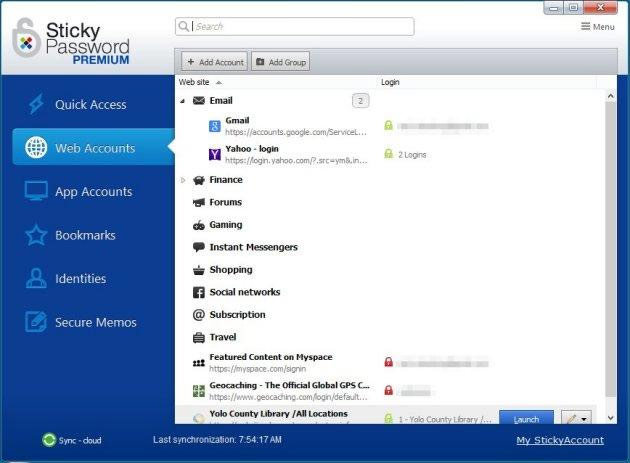Select the Subscription group
Screen dimensions: 630x463
[237, 315]
